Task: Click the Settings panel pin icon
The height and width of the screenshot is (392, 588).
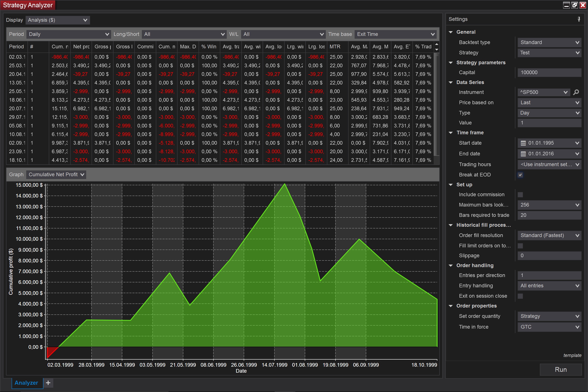Action: tap(579, 19)
